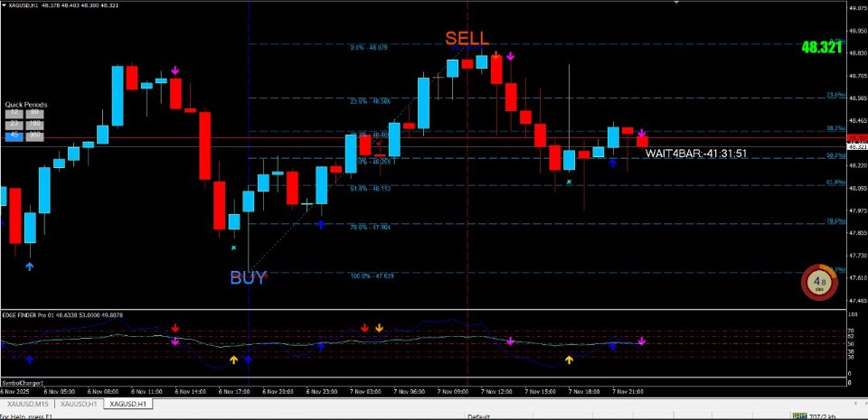Click the blue BUY signal label
868x420 pixels.
click(x=248, y=278)
